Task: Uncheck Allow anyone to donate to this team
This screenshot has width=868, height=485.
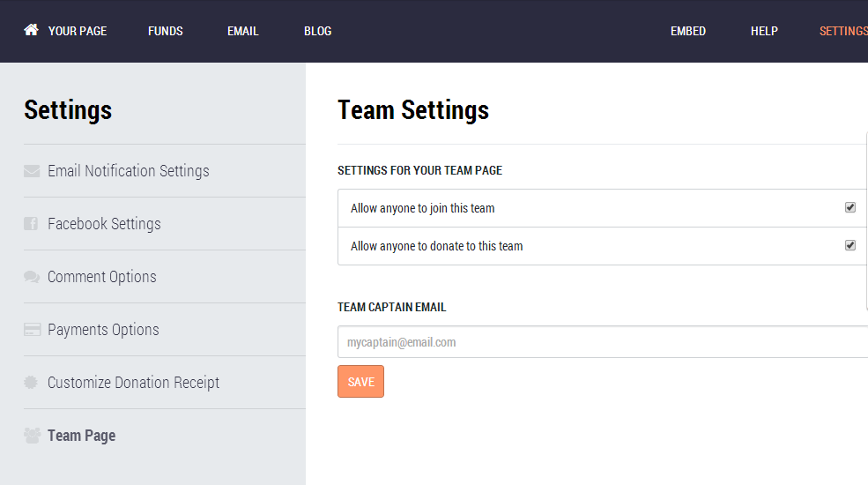Action: coord(850,245)
